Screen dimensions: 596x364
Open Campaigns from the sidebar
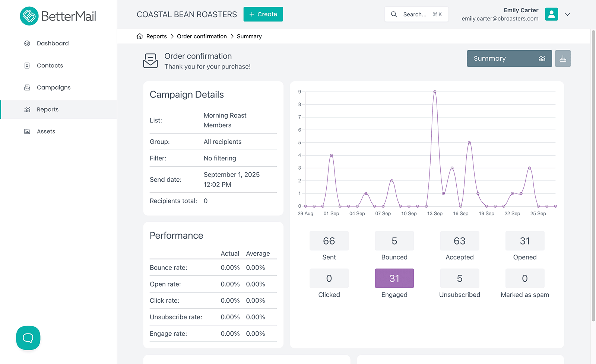tap(53, 87)
